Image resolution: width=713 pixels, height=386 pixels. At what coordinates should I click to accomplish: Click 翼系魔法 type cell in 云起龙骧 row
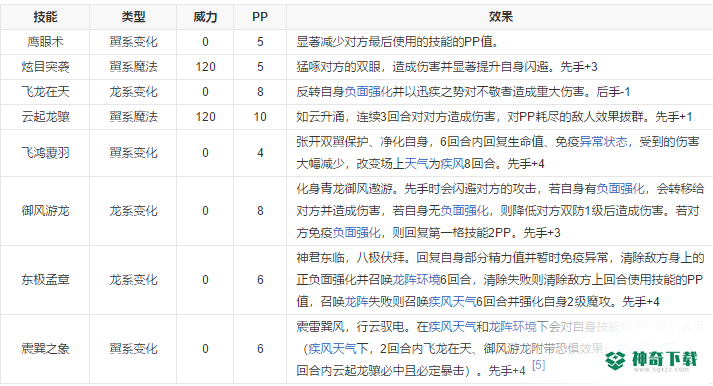133,117
